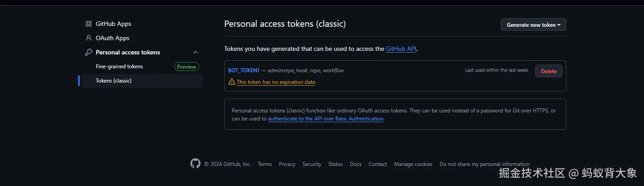This screenshot has height=186, width=644.
Task: Delete the BOT_TOKEN1 token
Action: tap(549, 71)
